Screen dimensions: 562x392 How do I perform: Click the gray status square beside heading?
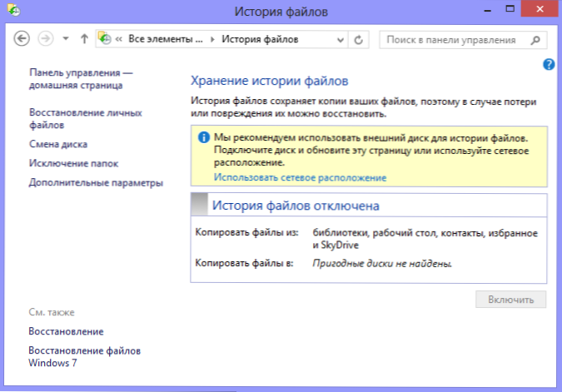199,205
